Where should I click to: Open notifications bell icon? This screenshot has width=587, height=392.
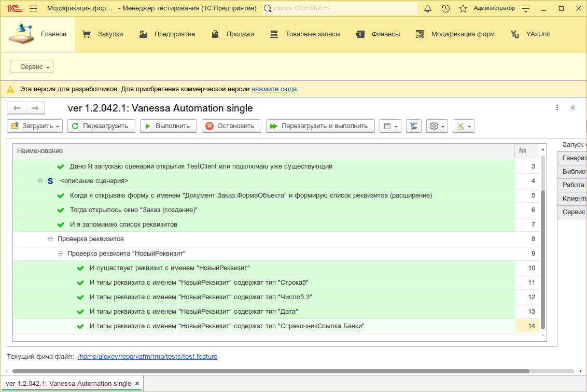click(427, 8)
